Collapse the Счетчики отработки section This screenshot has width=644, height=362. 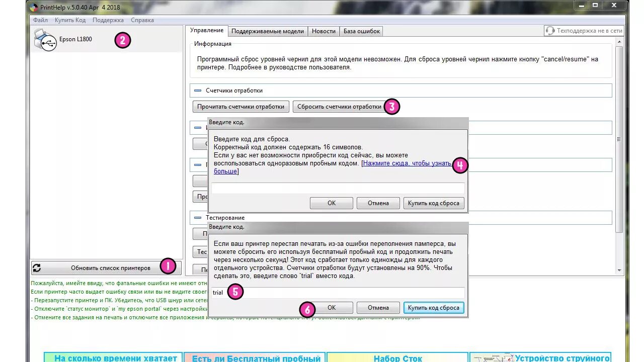198,90
